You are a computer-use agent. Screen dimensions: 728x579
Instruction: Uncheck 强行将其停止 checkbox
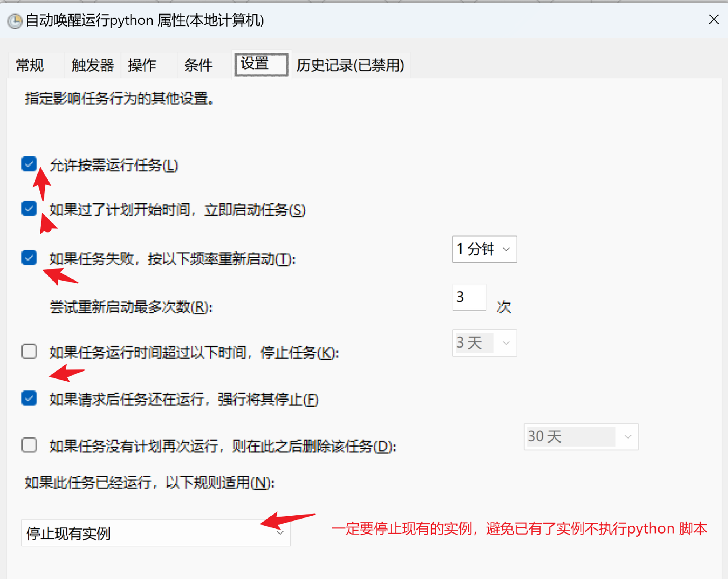tap(29, 398)
